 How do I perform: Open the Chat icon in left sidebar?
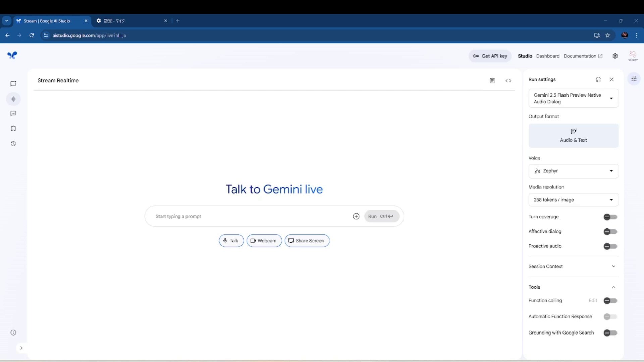[x=13, y=84]
